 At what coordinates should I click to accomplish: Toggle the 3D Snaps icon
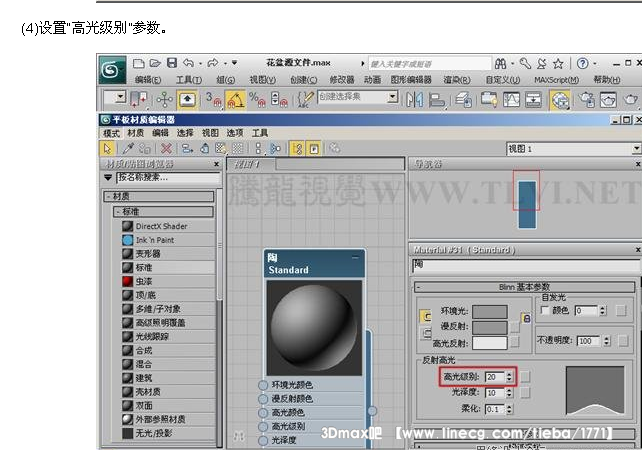pos(213,99)
